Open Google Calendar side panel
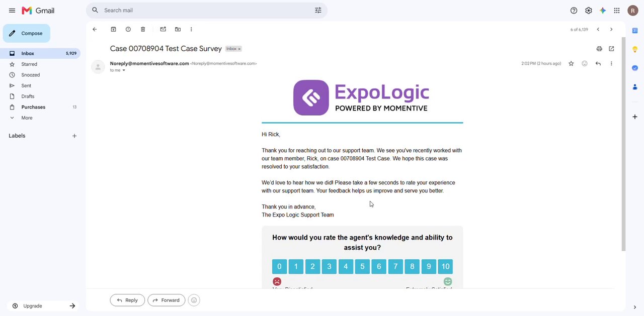The image size is (644, 316). point(635,31)
